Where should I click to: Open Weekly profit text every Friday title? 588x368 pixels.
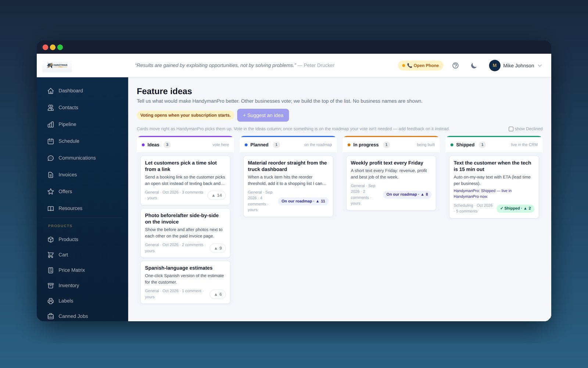[x=387, y=163]
